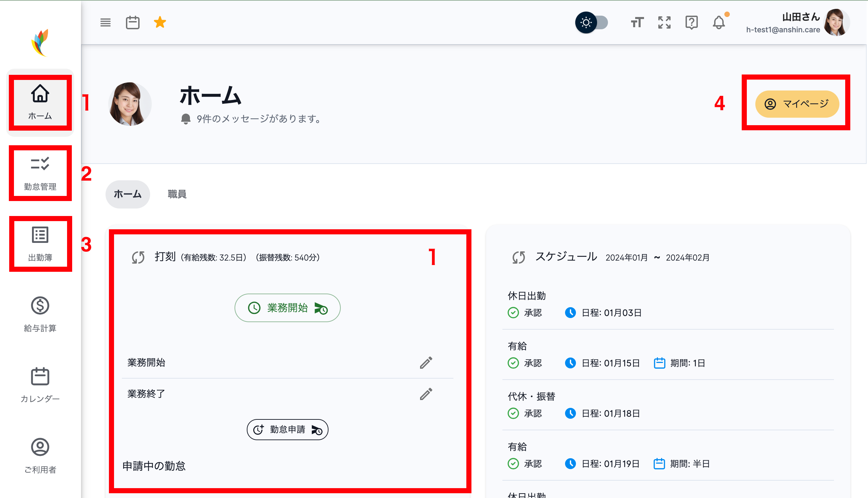The height and width of the screenshot is (498, 868).
Task: Edit 業務開始 time using the pencil icon
Action: 426,363
